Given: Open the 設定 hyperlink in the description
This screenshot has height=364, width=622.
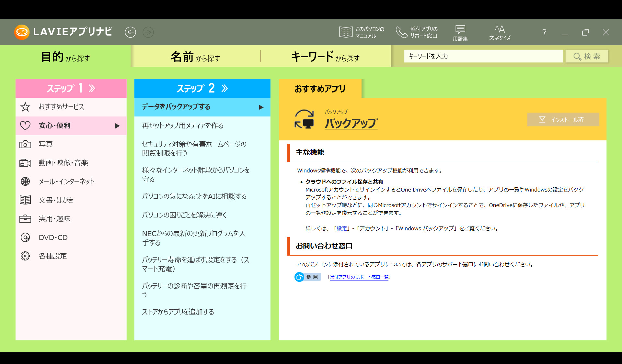Looking at the screenshot, I should [341, 228].
